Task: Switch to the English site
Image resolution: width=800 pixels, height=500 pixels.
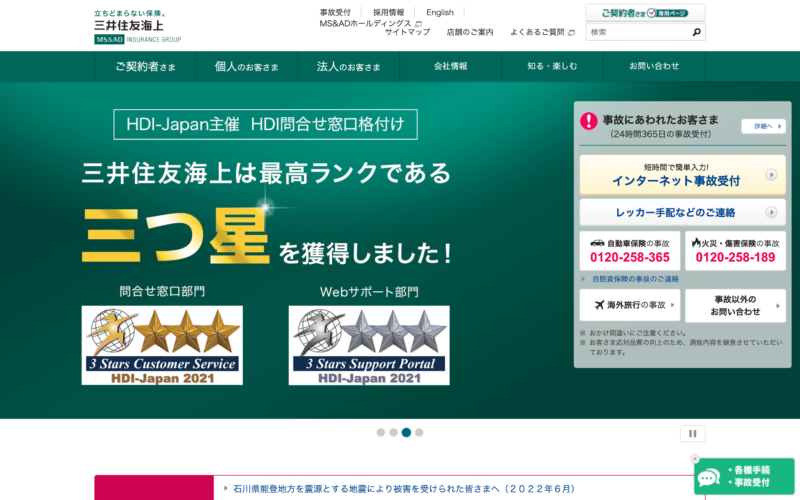Action: 440,12
